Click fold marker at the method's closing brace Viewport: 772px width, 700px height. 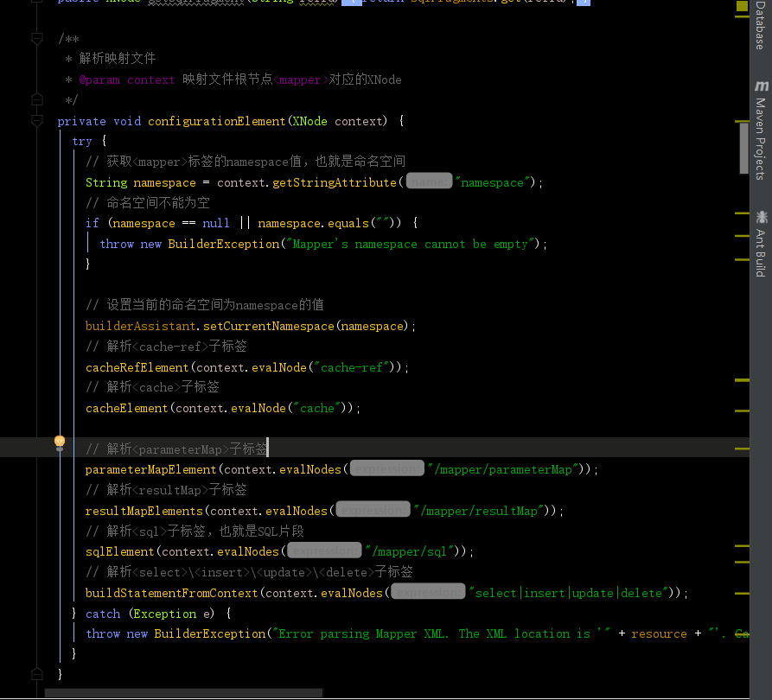click(37, 673)
